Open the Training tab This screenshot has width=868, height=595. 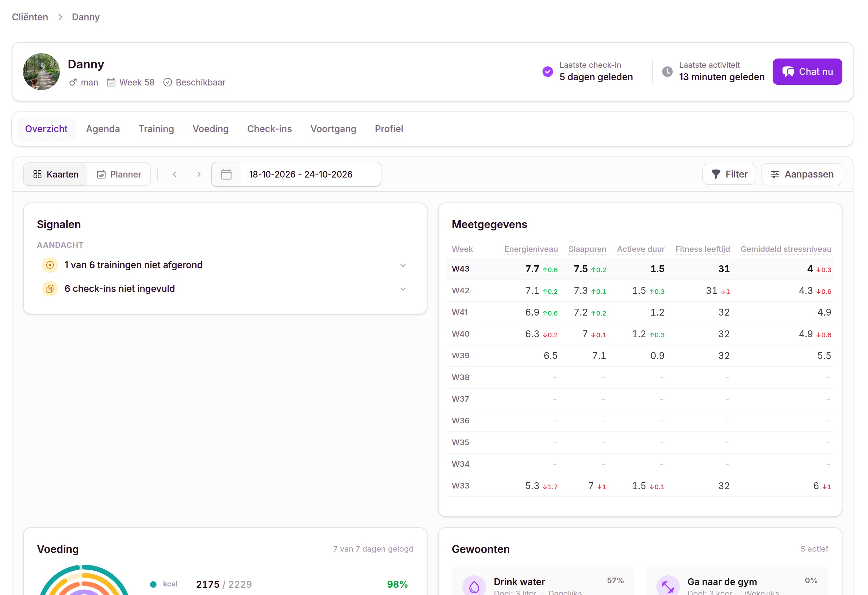click(156, 129)
